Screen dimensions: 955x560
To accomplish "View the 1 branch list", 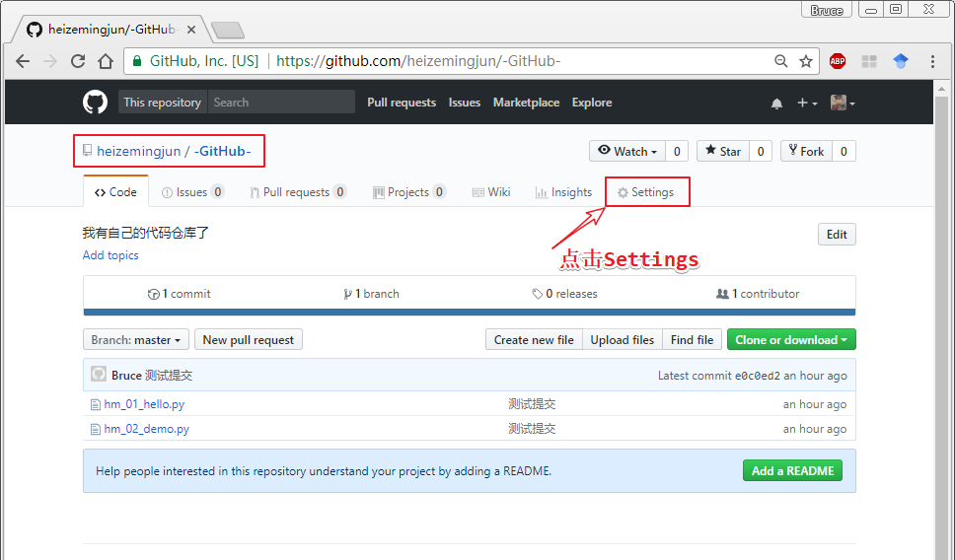I will 372,294.
